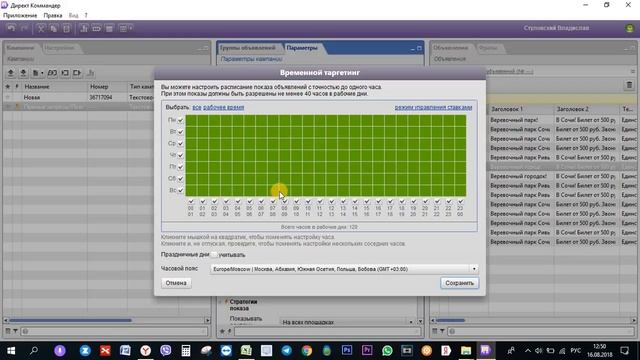Enable the holidays 'учитывать' checkbox

coord(214,255)
